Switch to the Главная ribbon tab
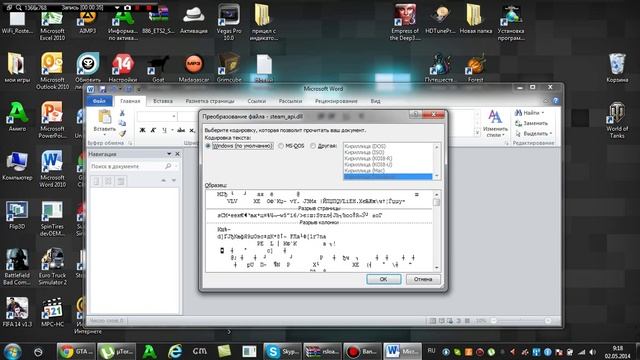The image size is (640, 360). (130, 101)
